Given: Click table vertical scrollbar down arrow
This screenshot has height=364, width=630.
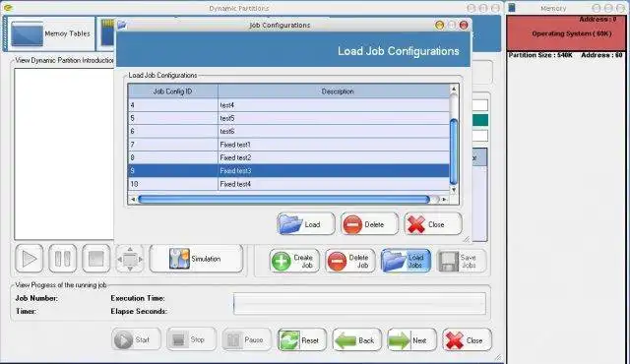Looking at the screenshot, I should point(454,190).
